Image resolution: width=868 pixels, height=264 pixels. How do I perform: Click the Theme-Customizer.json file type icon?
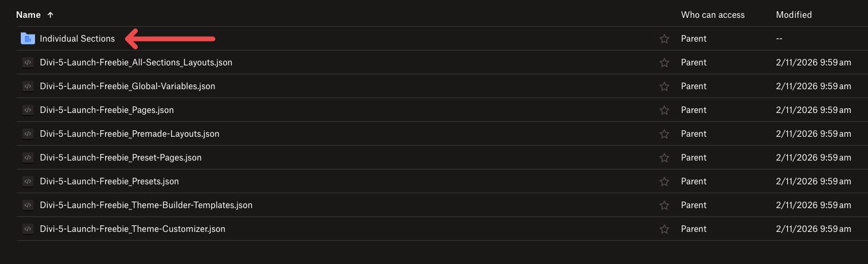(x=27, y=229)
